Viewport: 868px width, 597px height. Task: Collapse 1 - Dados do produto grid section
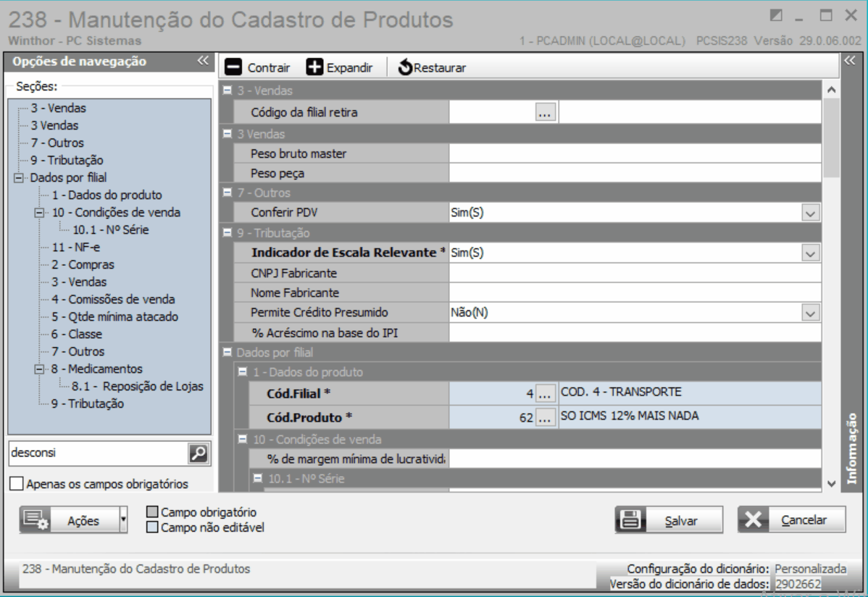(x=243, y=372)
